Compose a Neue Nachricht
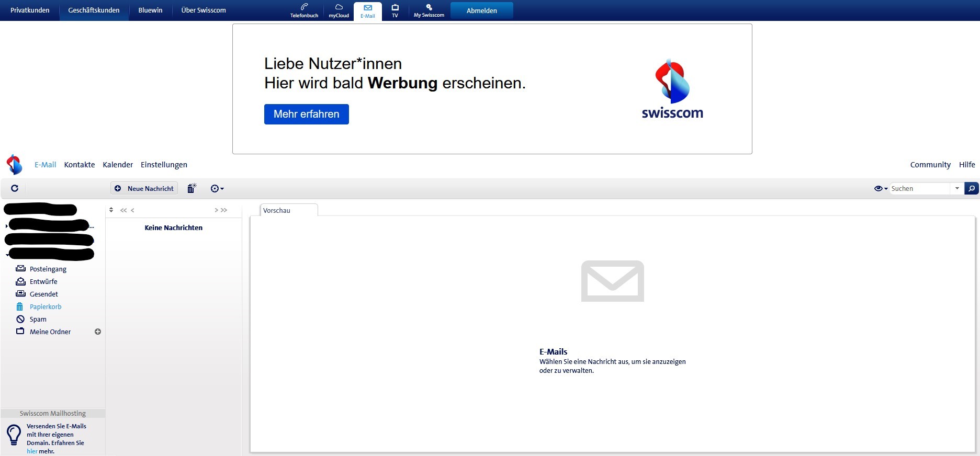Viewport: 980px width, 456px height. tap(144, 188)
